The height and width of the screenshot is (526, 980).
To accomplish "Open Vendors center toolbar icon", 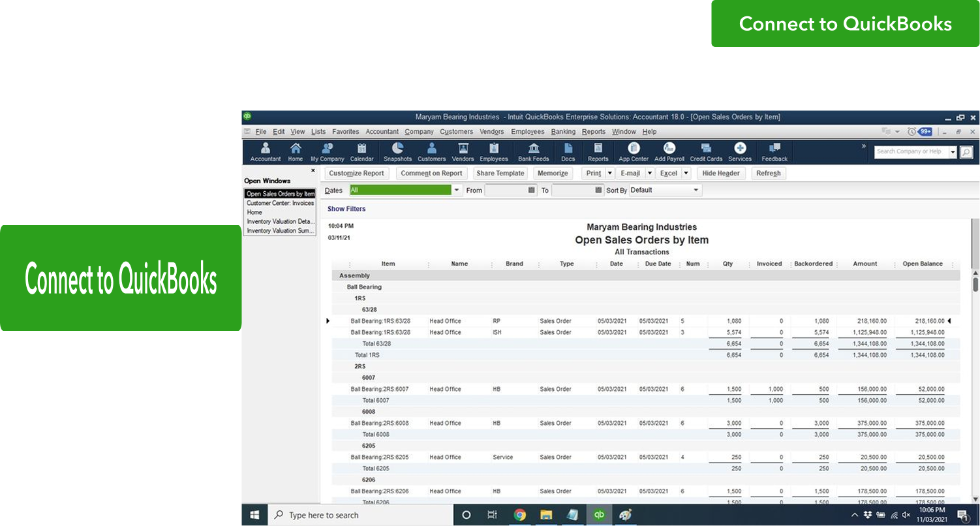I will coord(463,152).
